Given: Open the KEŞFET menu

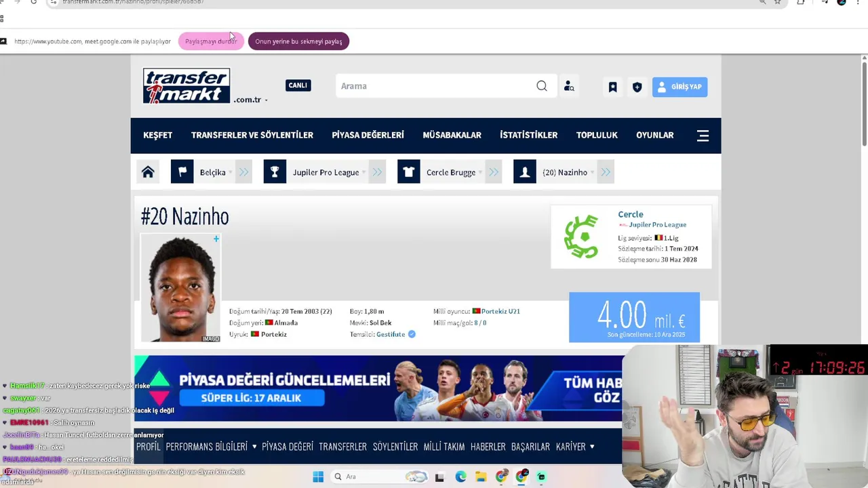Looking at the screenshot, I should point(158,135).
